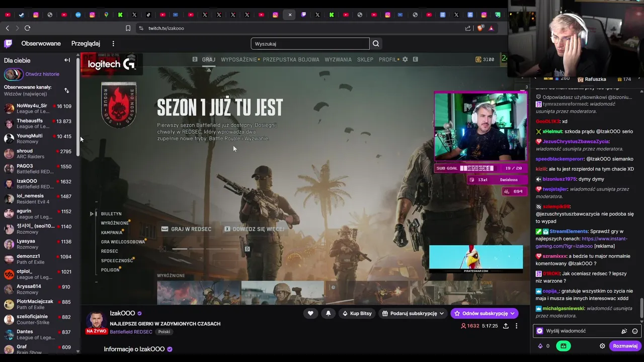
Task: Click the verified badge next to IzakOOO
Action: tap(139, 313)
